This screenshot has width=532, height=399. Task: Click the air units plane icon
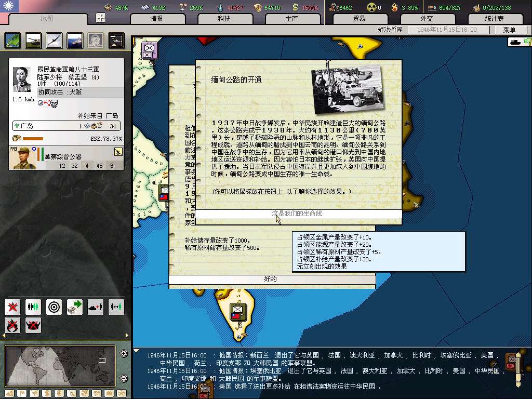tap(55, 40)
